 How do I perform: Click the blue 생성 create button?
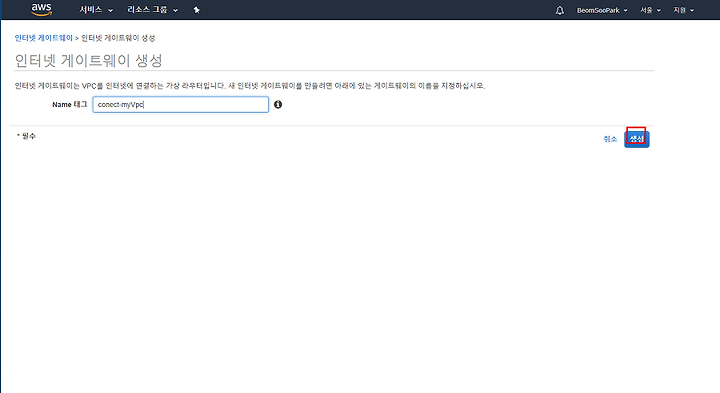pos(636,139)
